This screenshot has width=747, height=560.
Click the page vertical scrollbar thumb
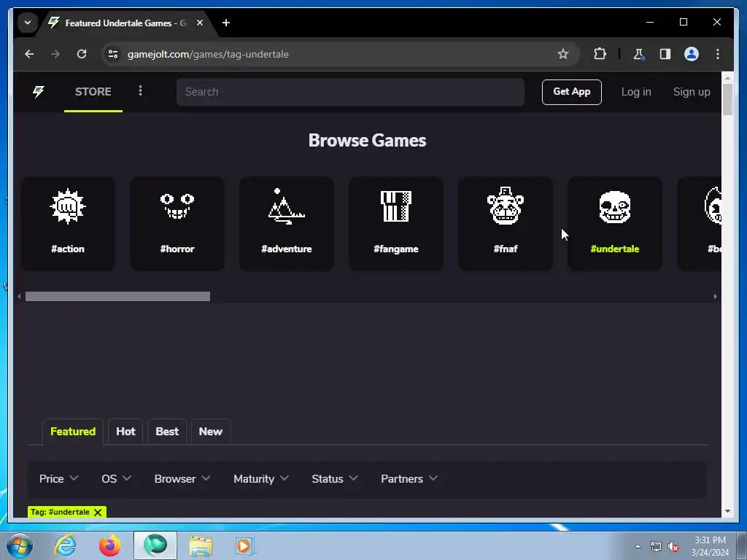pos(727,99)
